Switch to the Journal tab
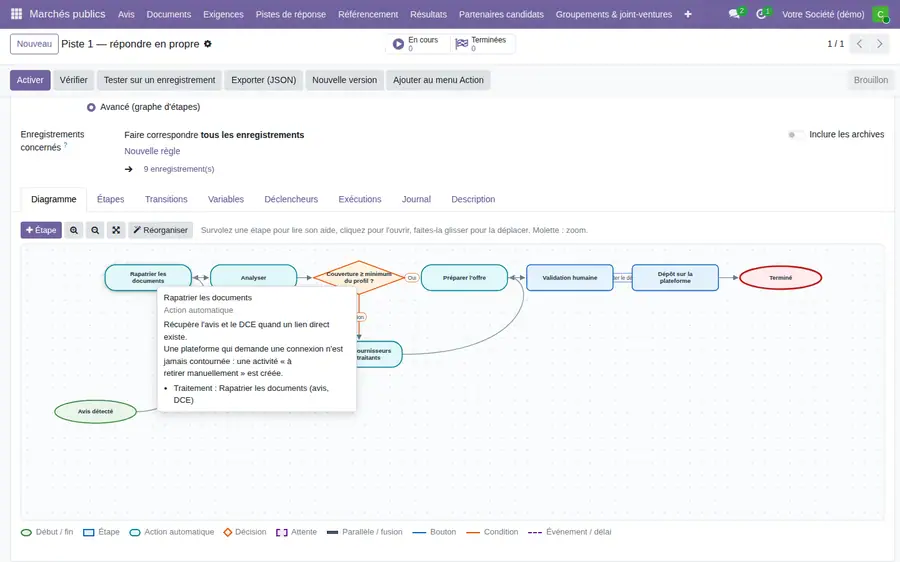 point(416,199)
